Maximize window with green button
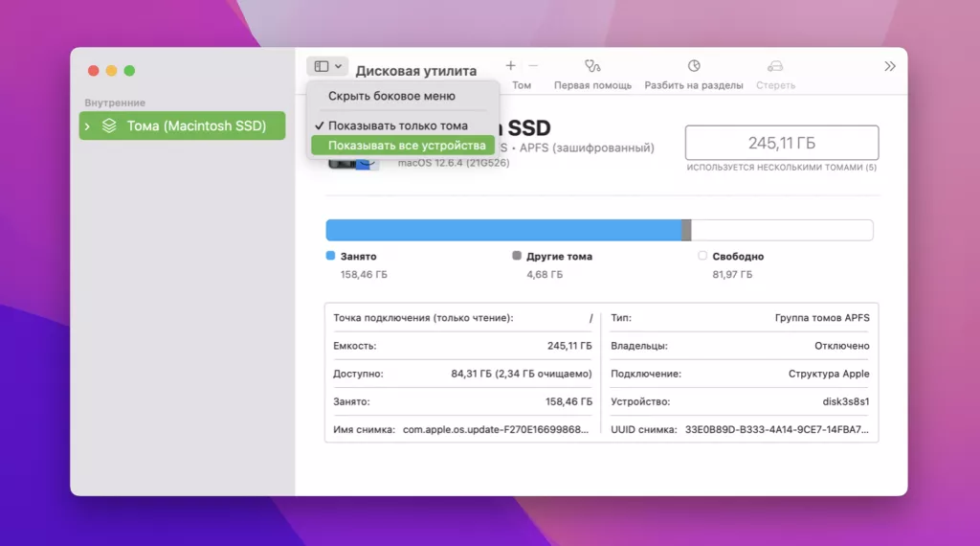Viewport: 980px width, 546px height. 129,71
